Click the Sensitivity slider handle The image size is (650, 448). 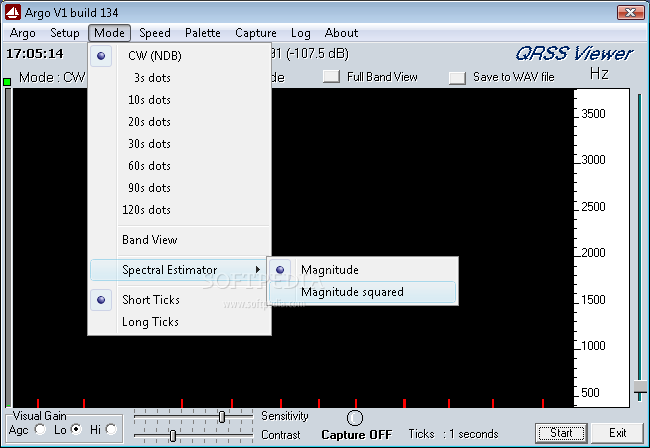point(222,417)
